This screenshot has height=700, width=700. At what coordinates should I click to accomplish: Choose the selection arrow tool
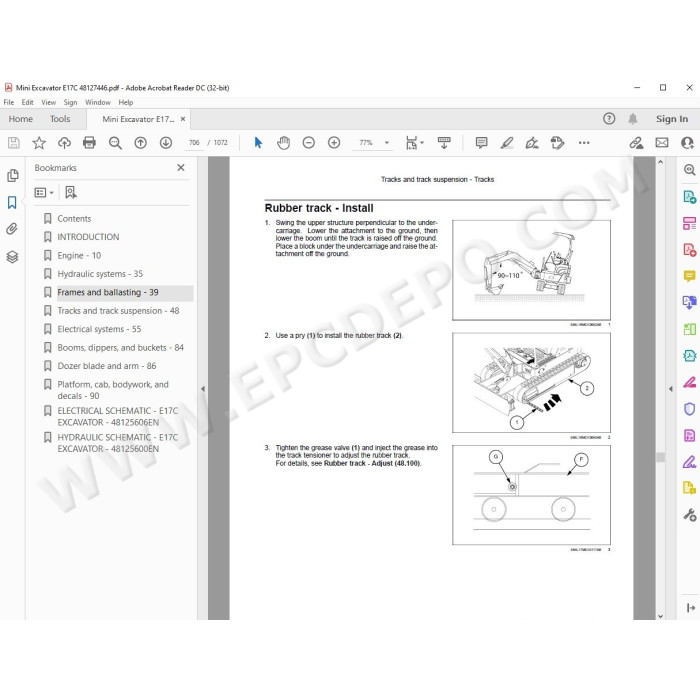[x=258, y=143]
